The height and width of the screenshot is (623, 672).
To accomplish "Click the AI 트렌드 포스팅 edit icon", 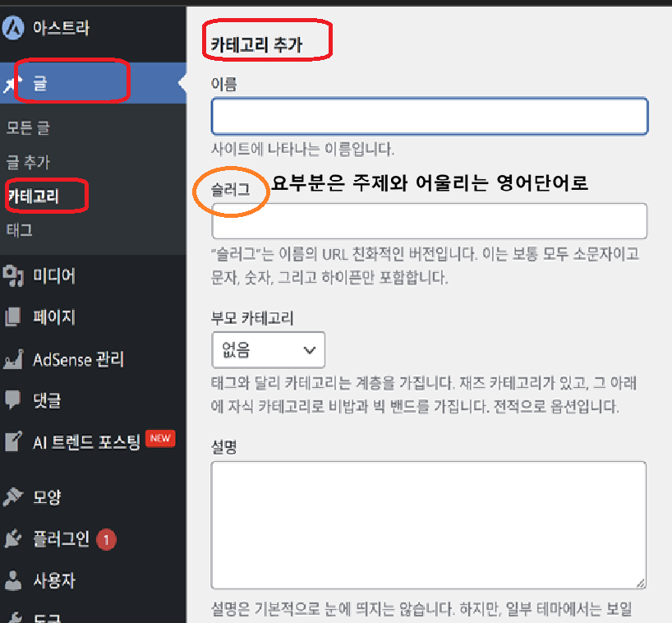I will pyautogui.click(x=13, y=441).
